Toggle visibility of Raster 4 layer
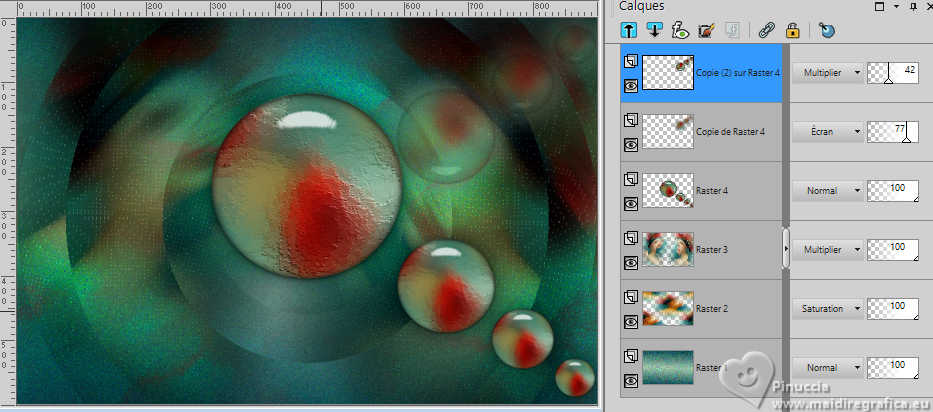Screen dimensions: 933x412 point(631,204)
